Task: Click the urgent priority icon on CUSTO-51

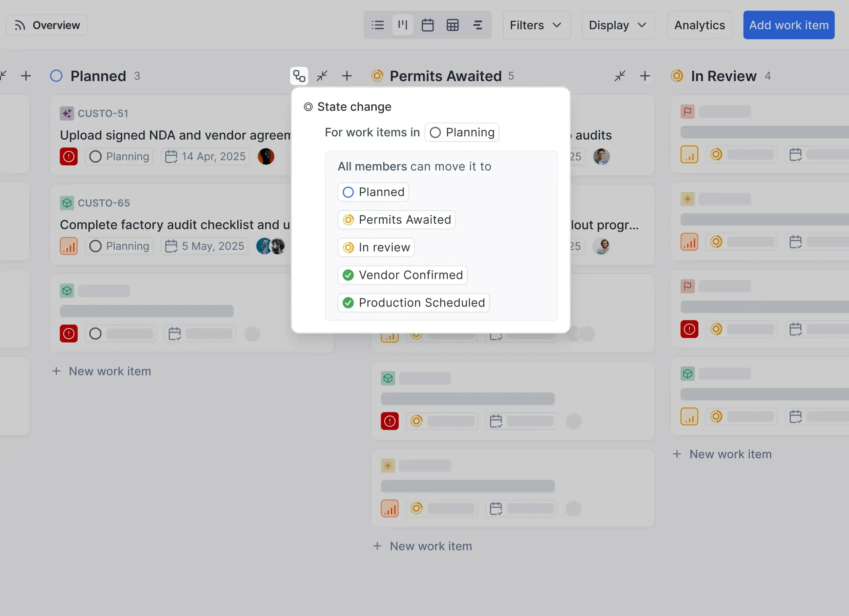Action: point(69,156)
